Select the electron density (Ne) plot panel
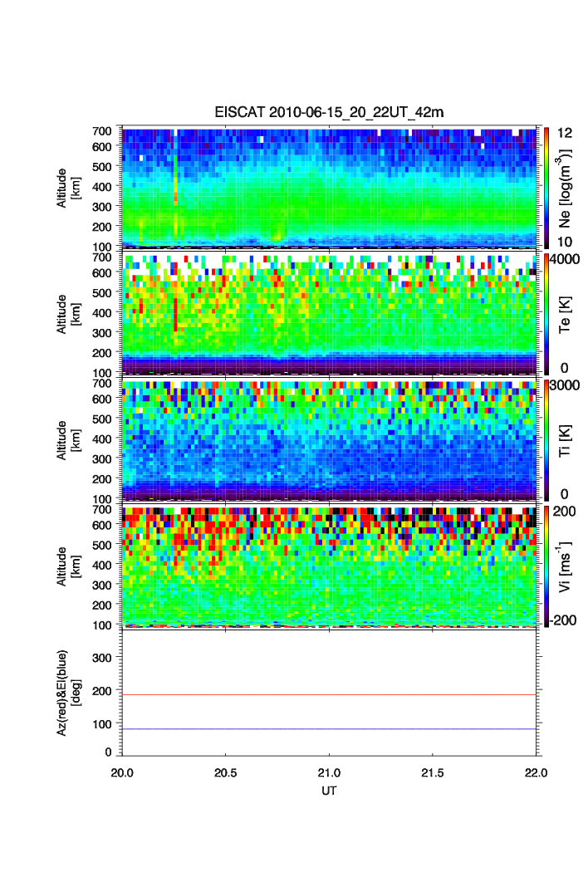 pyautogui.click(x=329, y=187)
